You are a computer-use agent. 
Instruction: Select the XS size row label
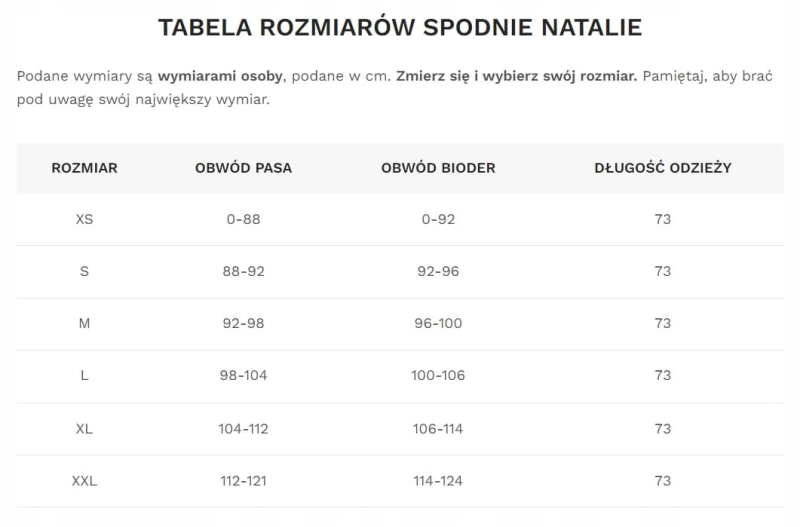(x=84, y=219)
